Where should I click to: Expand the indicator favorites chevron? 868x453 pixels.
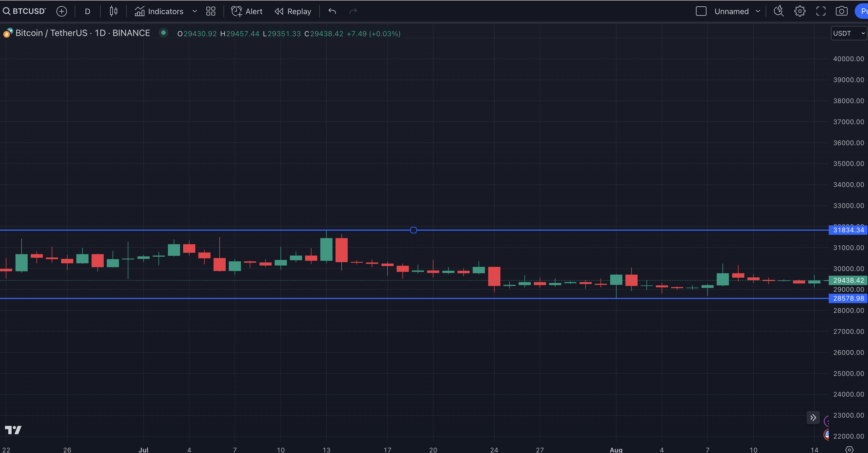[x=195, y=11]
